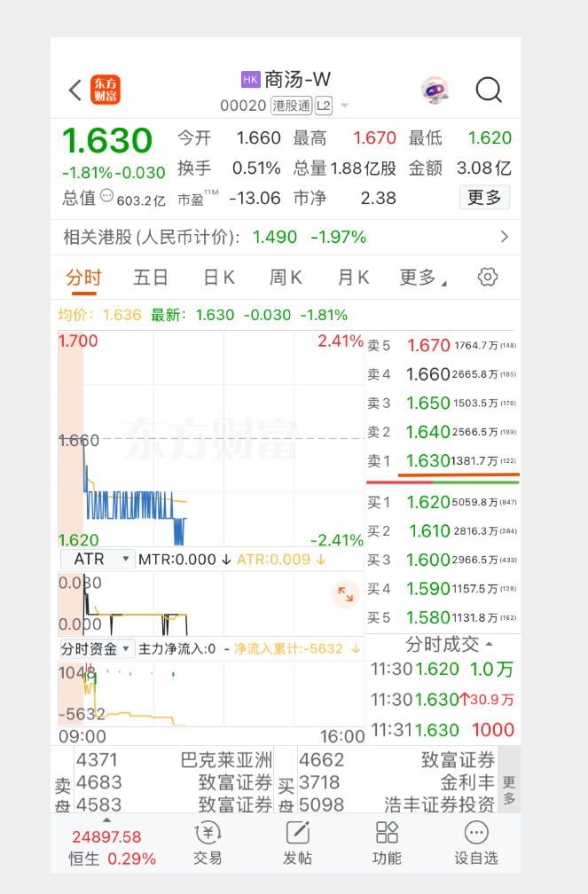
Task: Tap the 最低 1.620 value
Action: tap(490, 138)
